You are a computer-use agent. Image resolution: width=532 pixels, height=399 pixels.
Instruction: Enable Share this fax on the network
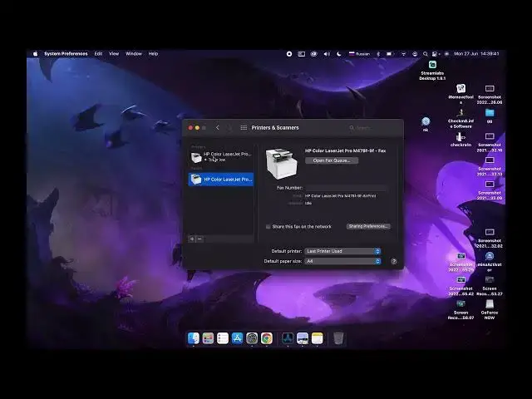(x=268, y=227)
